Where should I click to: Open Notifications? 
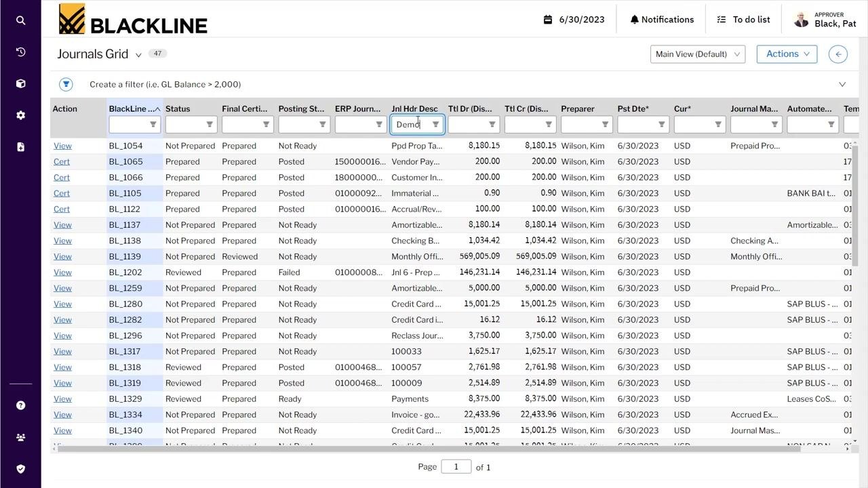pos(662,20)
